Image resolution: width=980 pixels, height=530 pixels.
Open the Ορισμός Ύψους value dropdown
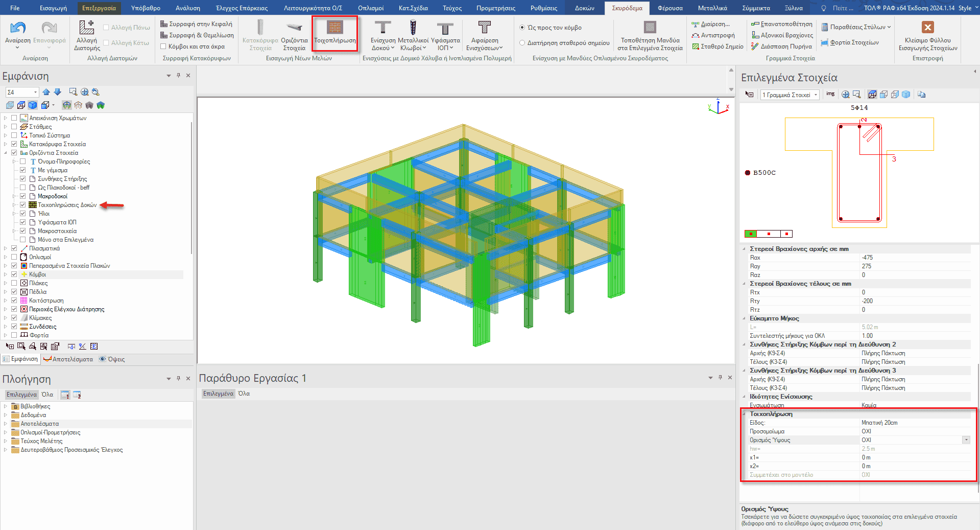tap(966, 440)
